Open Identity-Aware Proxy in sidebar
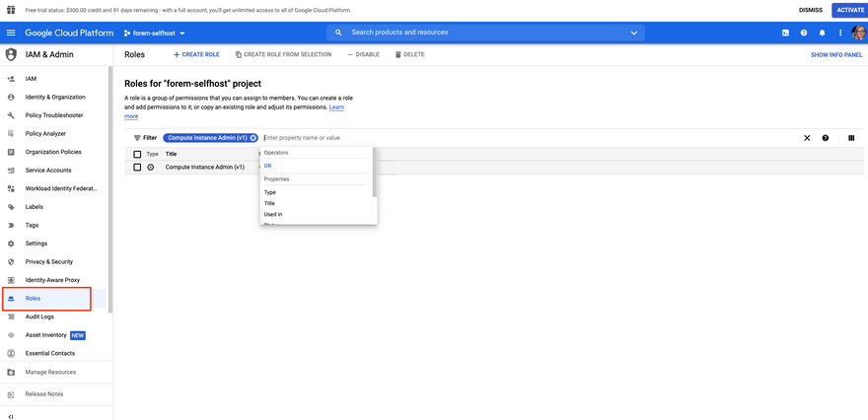 pyautogui.click(x=53, y=280)
